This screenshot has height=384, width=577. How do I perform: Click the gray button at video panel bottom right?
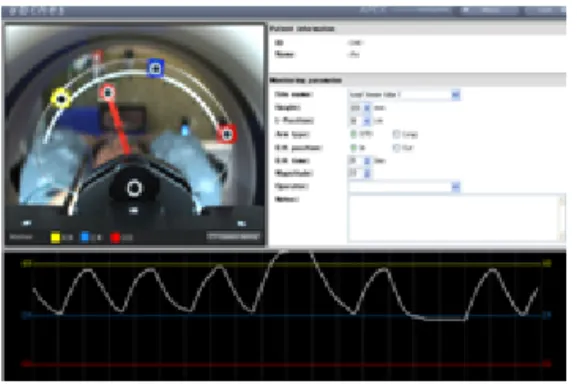click(234, 237)
